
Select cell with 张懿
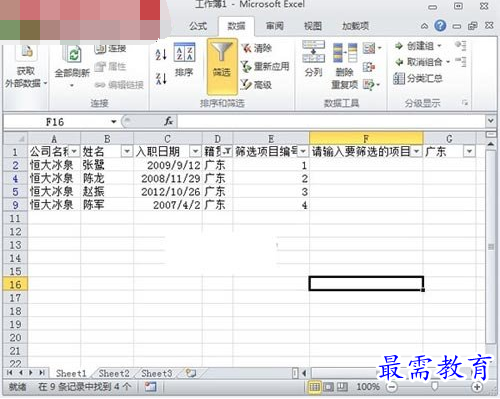coord(107,165)
